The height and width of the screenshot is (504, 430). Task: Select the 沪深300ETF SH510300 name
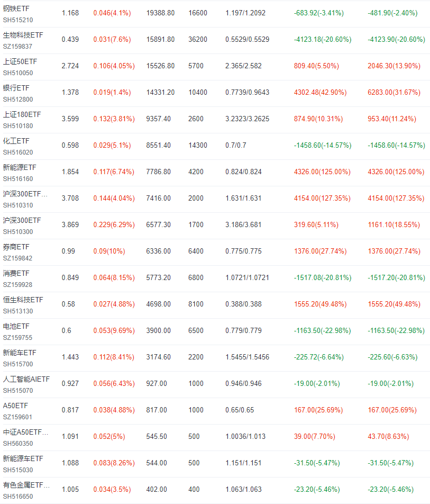22,220
